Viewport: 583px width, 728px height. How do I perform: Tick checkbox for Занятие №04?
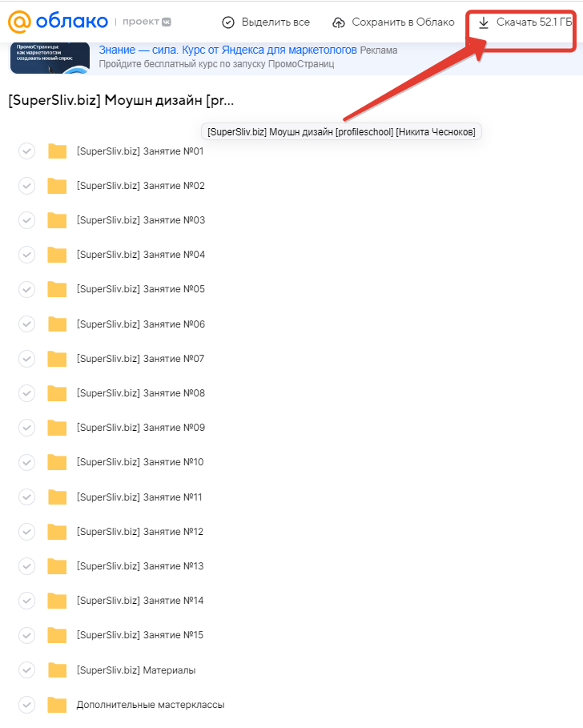pyautogui.click(x=27, y=255)
